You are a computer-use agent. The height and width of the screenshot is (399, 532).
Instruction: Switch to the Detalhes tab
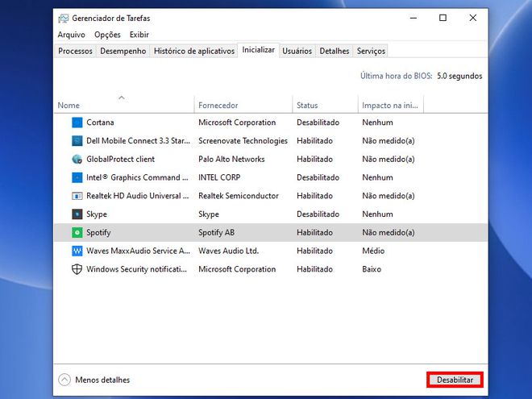(x=335, y=51)
